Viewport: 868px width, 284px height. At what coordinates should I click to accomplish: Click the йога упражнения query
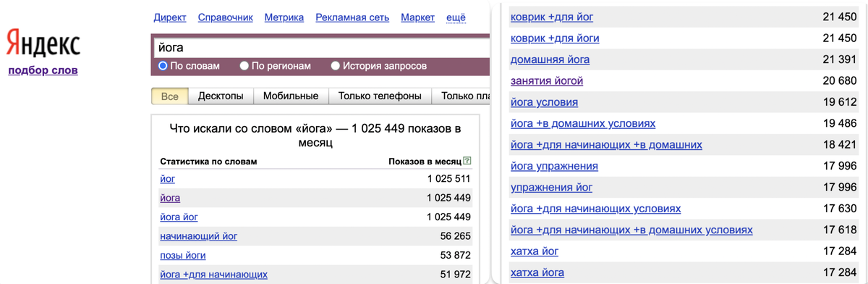click(554, 166)
